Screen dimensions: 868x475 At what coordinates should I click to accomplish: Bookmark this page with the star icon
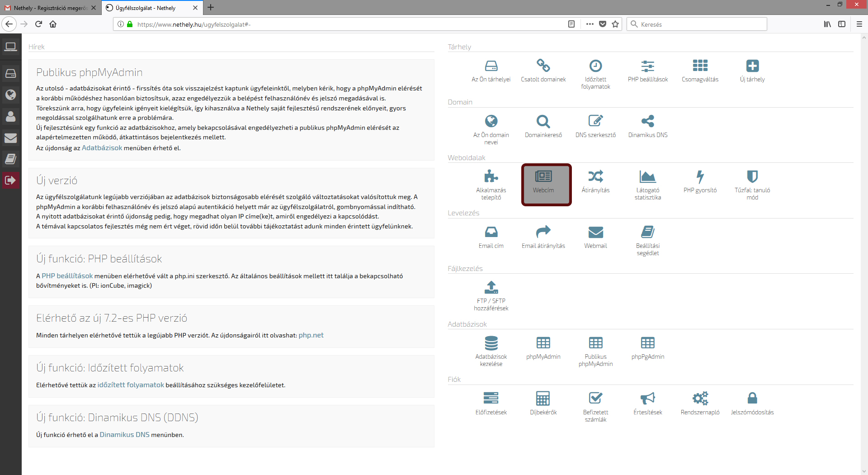pos(615,24)
